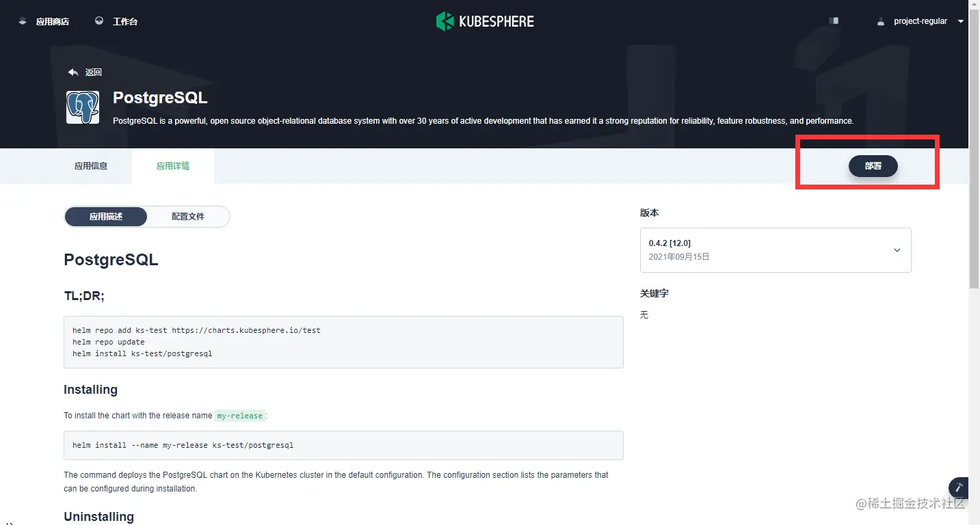980x525 pixels.
Task: Click the Installing heading
Action: click(90, 390)
